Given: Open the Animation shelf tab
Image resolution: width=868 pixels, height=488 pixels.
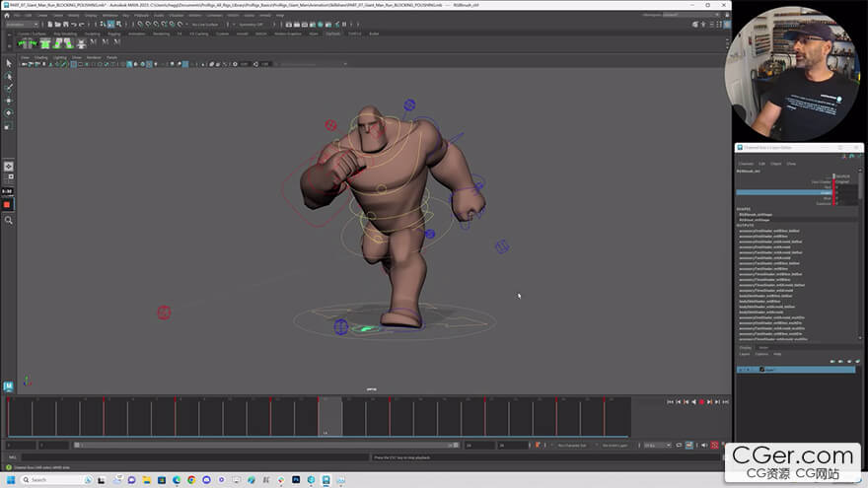Looking at the screenshot, I should point(136,34).
